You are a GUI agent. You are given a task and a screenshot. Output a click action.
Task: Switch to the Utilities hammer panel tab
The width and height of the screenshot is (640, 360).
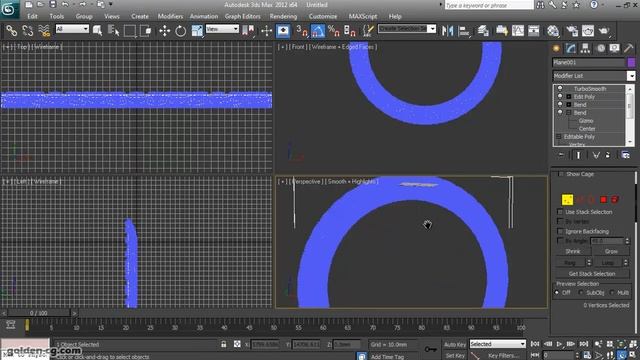pyautogui.click(x=629, y=48)
